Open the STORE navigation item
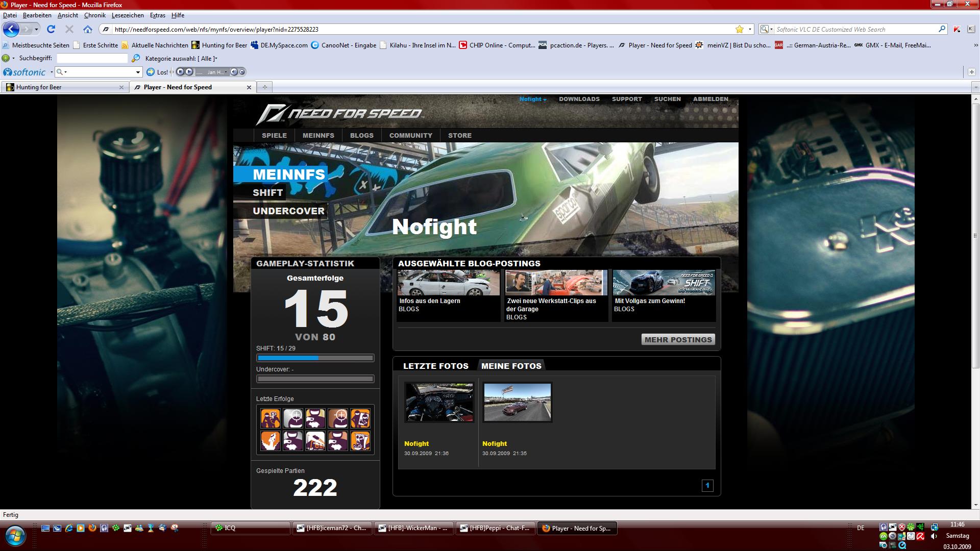Image resolution: width=980 pixels, height=551 pixels. (459, 135)
